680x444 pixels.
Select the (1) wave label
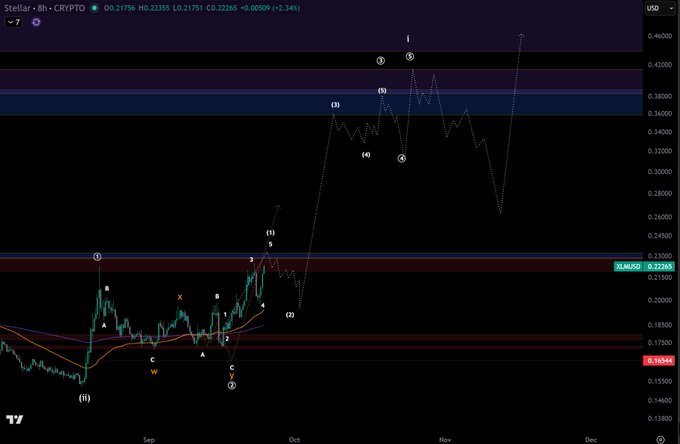270,233
